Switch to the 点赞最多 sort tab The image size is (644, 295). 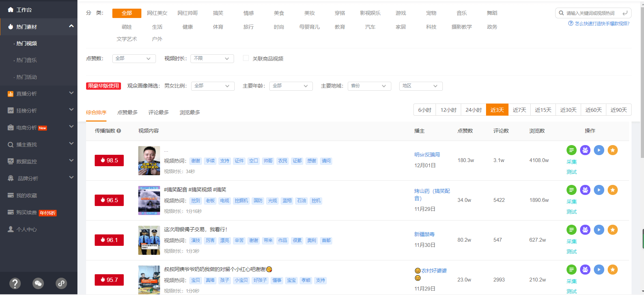pyautogui.click(x=127, y=113)
